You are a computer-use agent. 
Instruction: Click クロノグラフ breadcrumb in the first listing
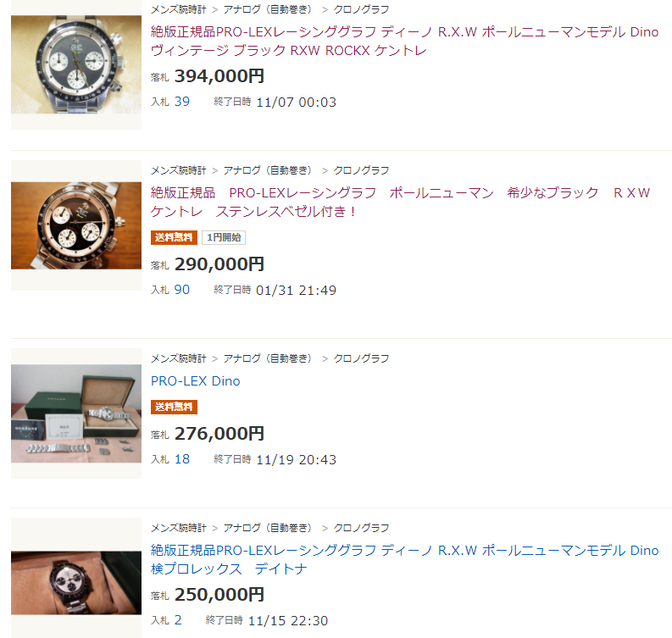[361, 9]
